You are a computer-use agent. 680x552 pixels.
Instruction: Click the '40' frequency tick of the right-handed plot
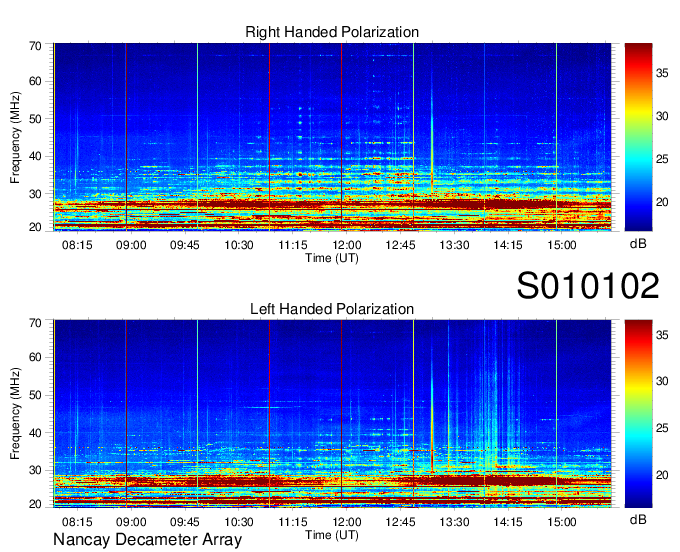tap(35, 157)
